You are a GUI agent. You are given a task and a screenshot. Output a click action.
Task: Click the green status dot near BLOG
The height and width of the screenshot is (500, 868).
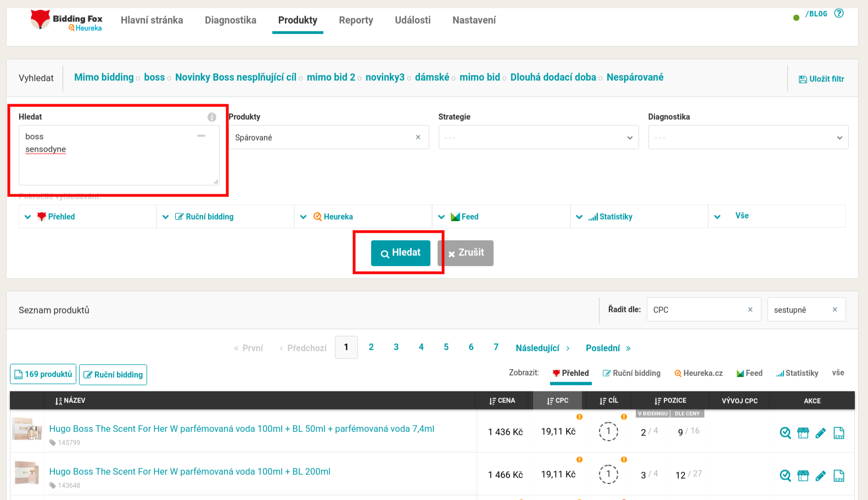click(796, 18)
